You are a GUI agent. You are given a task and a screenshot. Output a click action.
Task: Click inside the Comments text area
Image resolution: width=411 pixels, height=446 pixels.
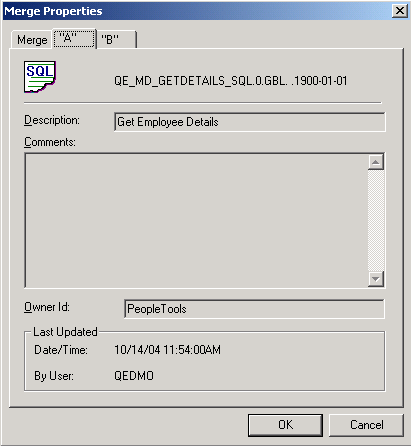click(x=196, y=220)
